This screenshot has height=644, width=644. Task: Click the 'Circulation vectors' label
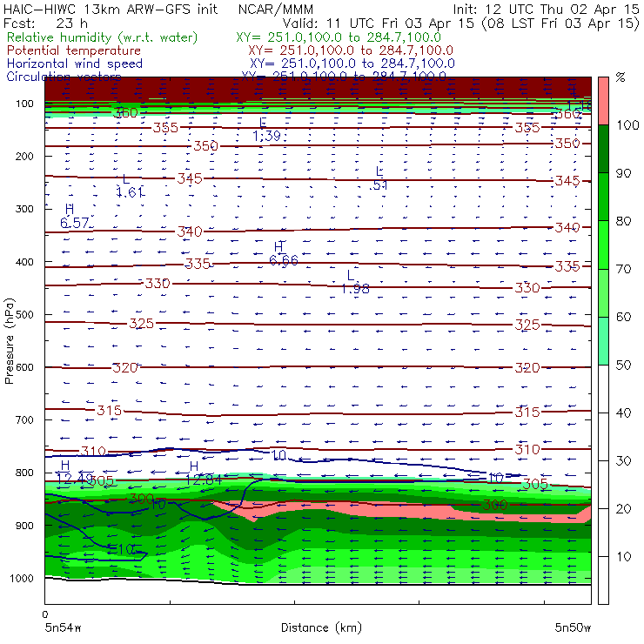[x=64, y=77]
